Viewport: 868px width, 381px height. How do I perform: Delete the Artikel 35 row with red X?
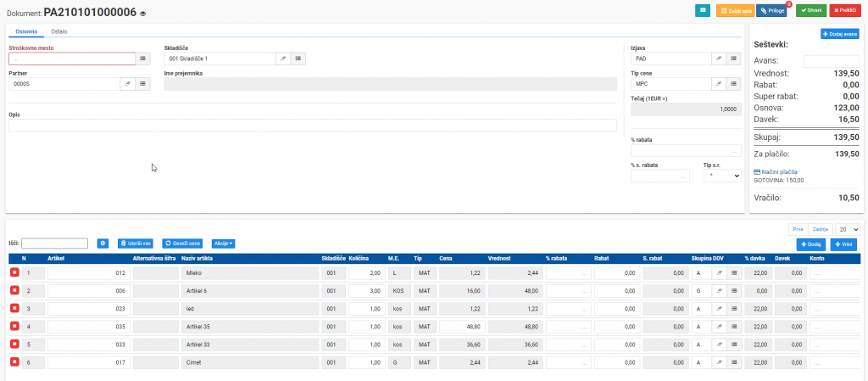pos(14,326)
